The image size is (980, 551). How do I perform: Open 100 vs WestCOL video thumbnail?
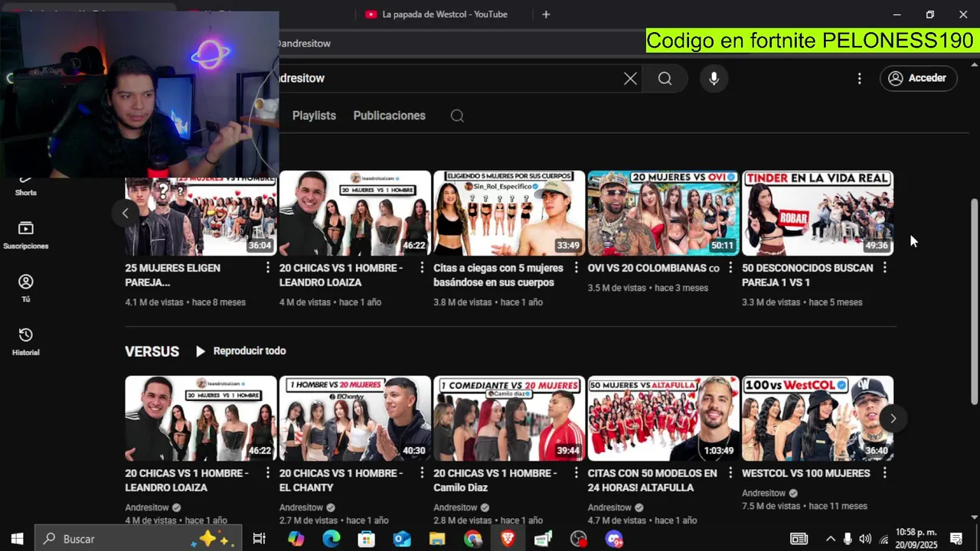click(x=818, y=418)
